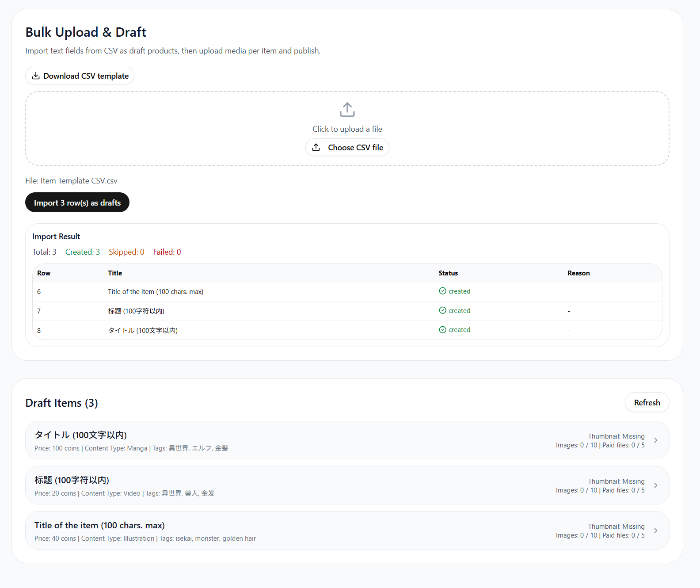Select the タイトル (100文字以内) table cell
The height and width of the screenshot is (588, 700).
(x=143, y=331)
